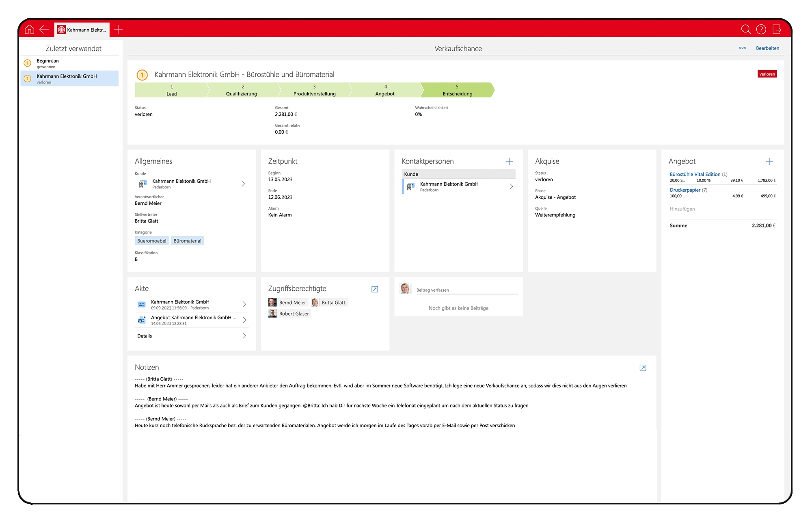The image size is (812, 528).
Task: Click Bearbeiten to edit the opportunity
Action: 767,48
